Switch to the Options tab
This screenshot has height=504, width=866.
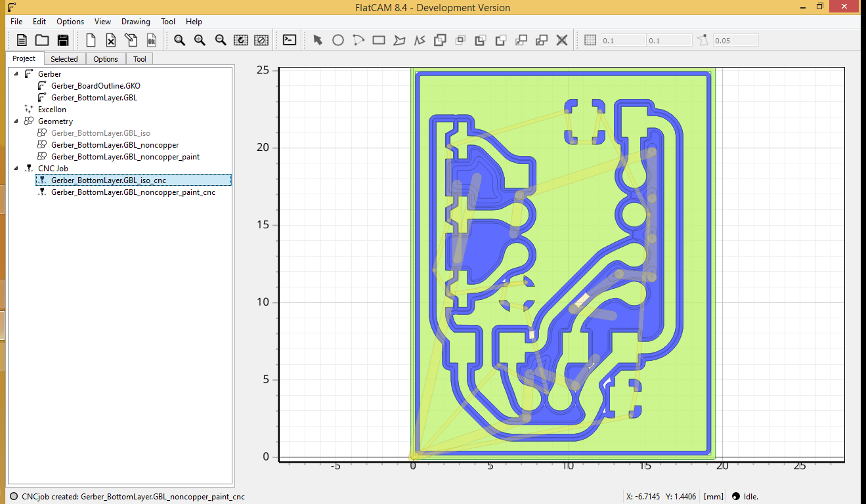tap(105, 59)
